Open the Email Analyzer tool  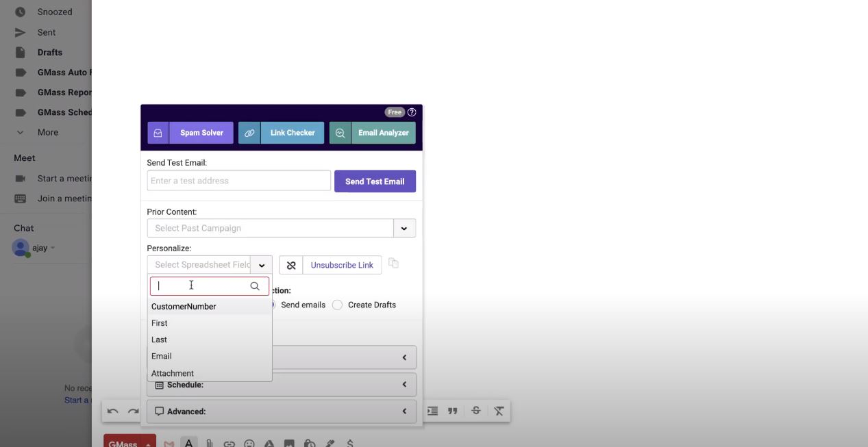(372, 133)
